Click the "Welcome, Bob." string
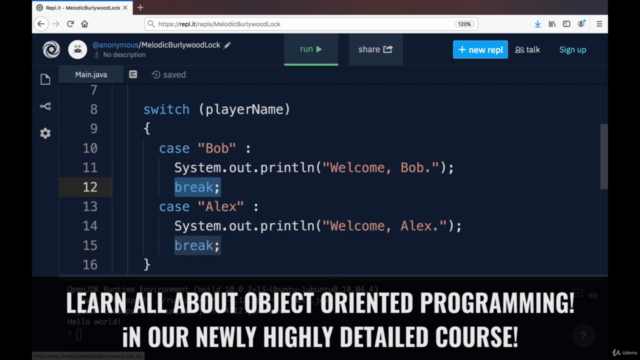 tap(380, 168)
